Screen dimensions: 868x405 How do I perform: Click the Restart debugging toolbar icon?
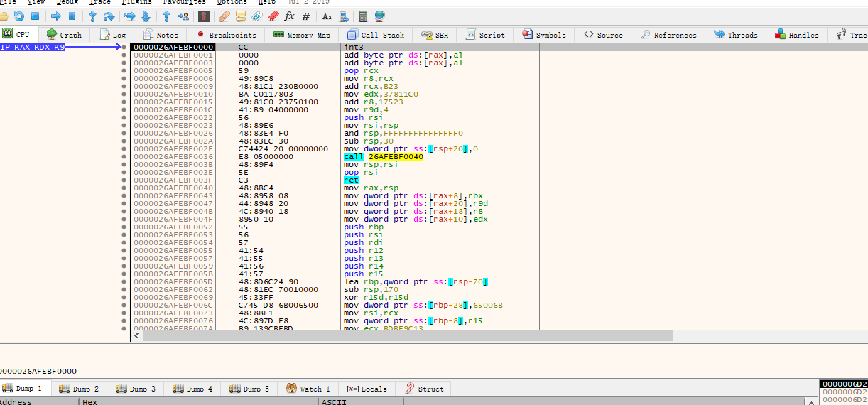pyautogui.click(x=19, y=16)
